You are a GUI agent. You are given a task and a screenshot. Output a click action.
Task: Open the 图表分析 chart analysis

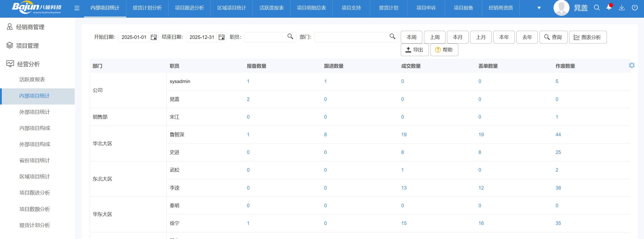click(x=587, y=37)
